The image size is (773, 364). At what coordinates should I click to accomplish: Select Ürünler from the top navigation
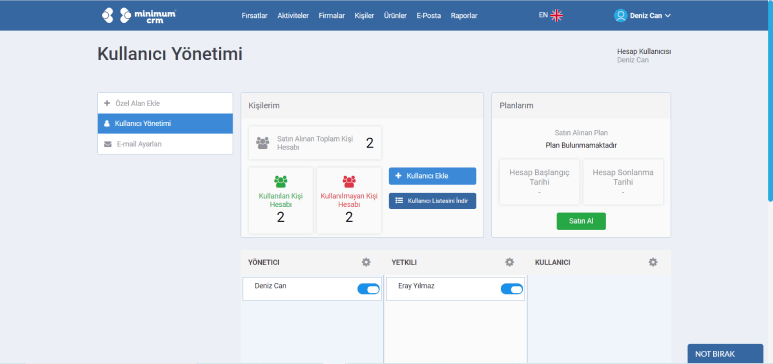coord(395,16)
